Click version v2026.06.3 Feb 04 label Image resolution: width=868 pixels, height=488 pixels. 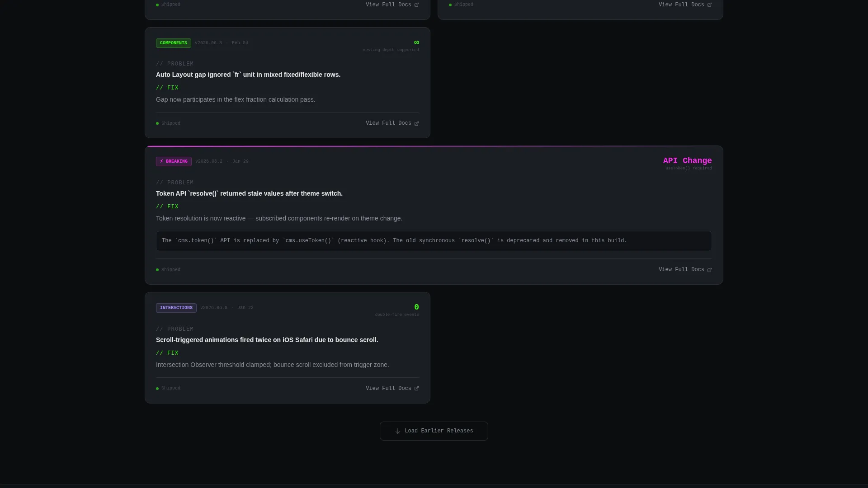[222, 43]
